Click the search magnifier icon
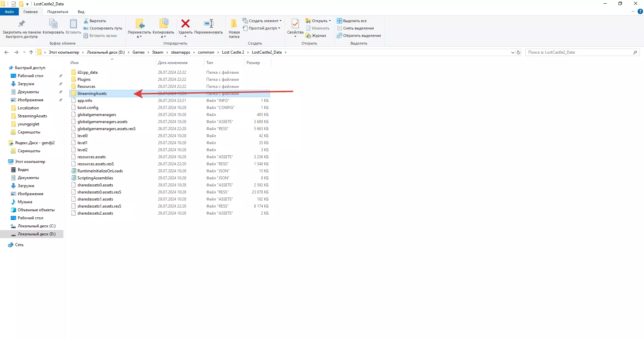 635,52
